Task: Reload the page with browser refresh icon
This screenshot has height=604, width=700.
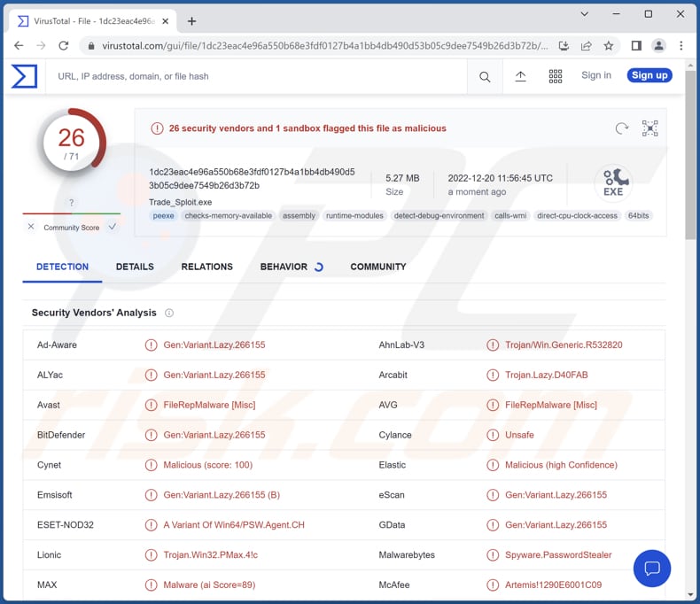Action: click(x=64, y=45)
